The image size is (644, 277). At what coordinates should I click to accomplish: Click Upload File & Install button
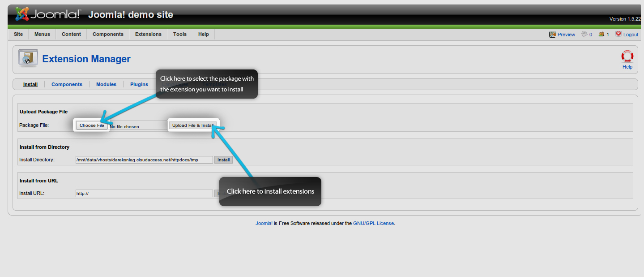(193, 126)
